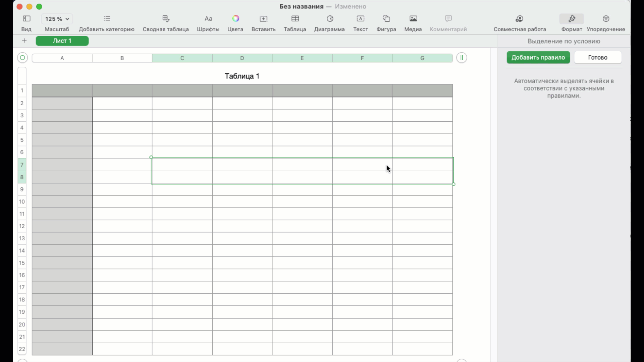Click the Добавить правило button
644x362 pixels.
pyautogui.click(x=538, y=57)
